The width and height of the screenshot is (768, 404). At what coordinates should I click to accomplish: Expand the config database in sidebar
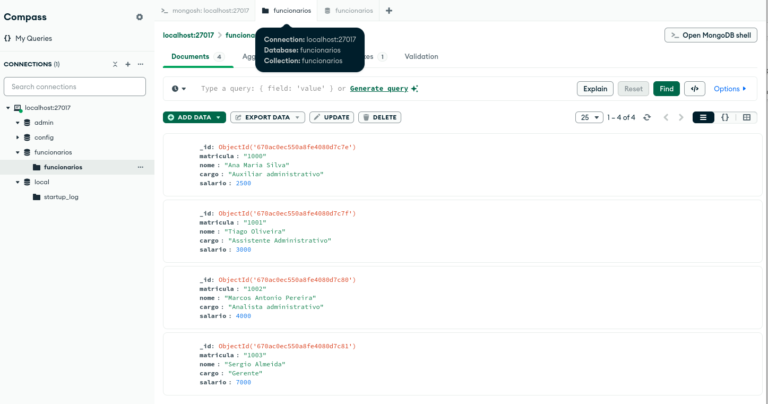(x=18, y=137)
